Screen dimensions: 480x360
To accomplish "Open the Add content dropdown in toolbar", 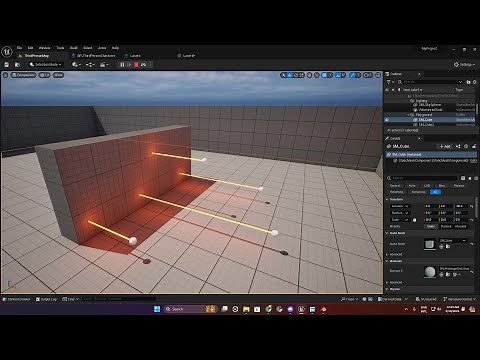I will click(76, 65).
